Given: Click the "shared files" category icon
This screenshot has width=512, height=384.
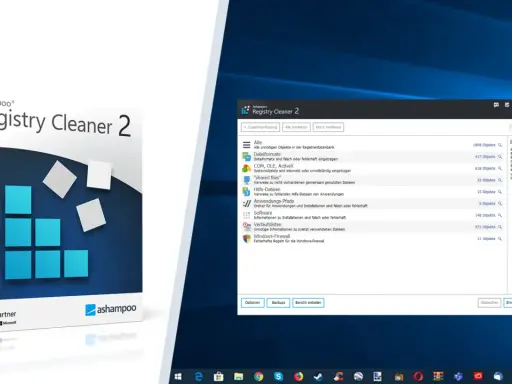Looking at the screenshot, I should (247, 180).
